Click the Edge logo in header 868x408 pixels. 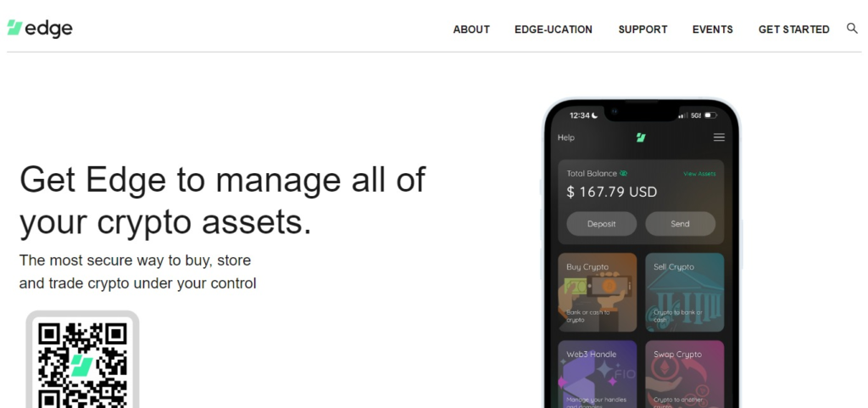pyautogui.click(x=40, y=29)
